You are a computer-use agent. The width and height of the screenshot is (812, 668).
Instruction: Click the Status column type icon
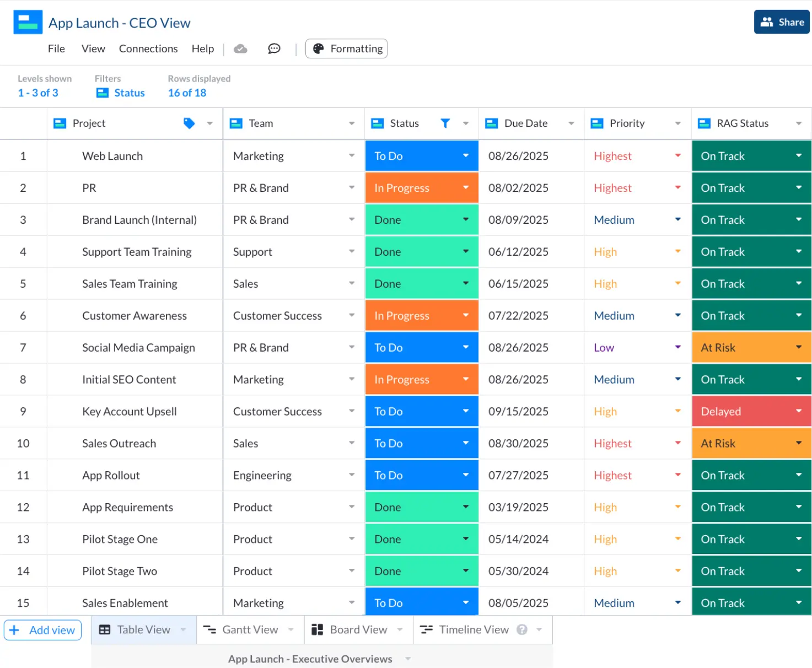point(377,123)
